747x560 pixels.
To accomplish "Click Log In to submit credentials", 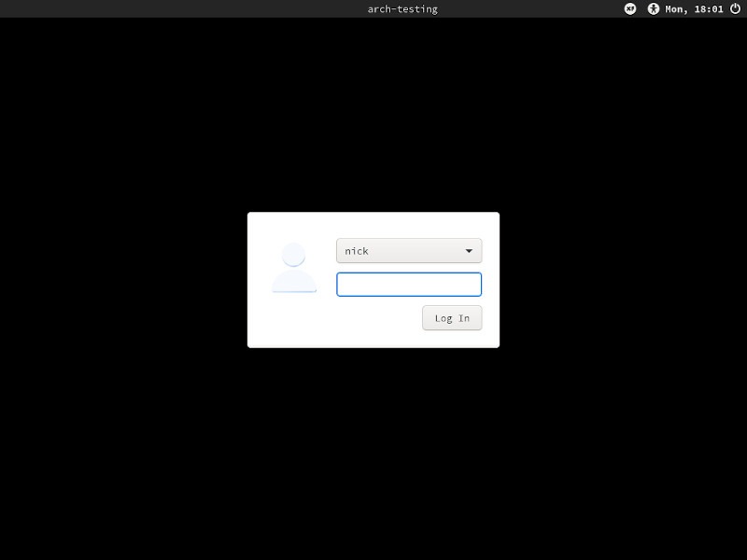I will coord(452,317).
